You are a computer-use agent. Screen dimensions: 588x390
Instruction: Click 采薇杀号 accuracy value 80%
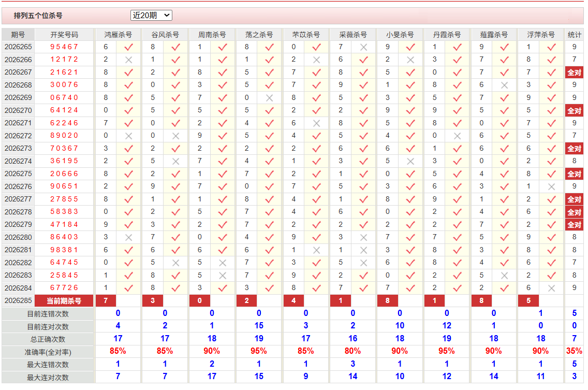tap(353, 351)
